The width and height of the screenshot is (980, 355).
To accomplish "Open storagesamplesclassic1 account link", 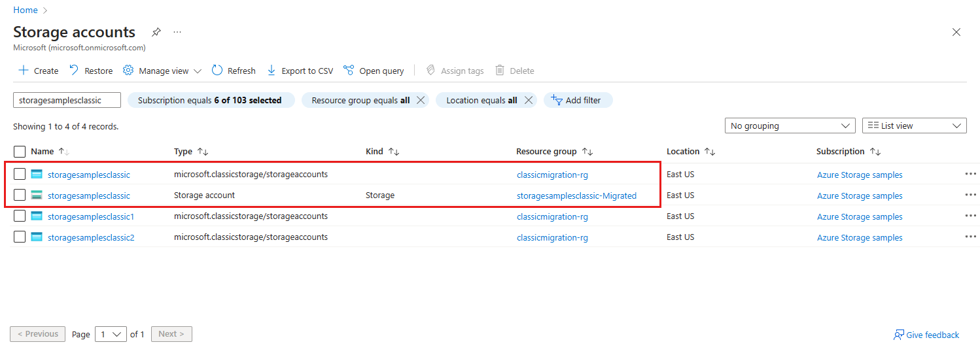I will coord(91,216).
